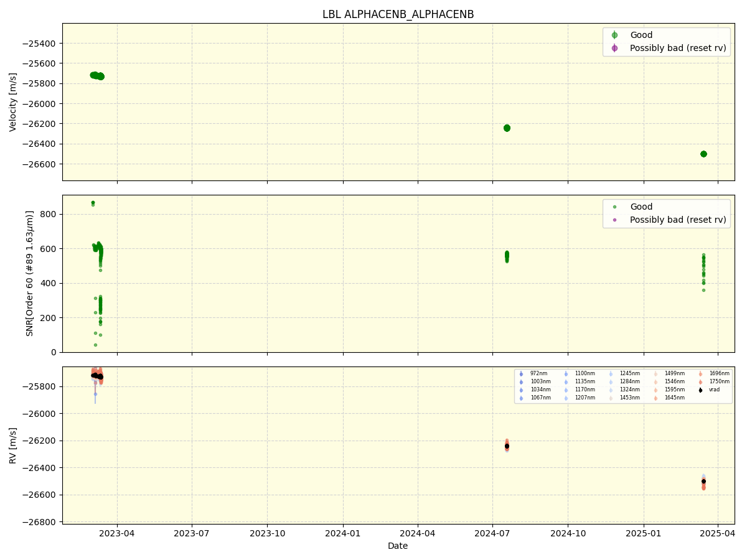Viewport: 747px width, 560px height.
Task: Click the black vrad point at 2025-03 in RV panel
Action: click(x=703, y=481)
